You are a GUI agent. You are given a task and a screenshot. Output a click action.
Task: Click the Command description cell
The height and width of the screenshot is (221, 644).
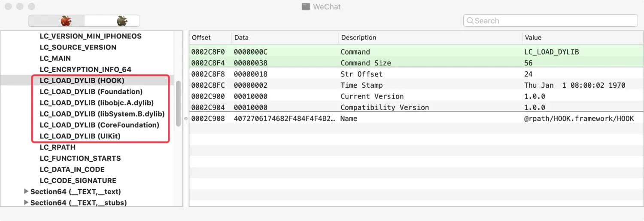coord(355,52)
